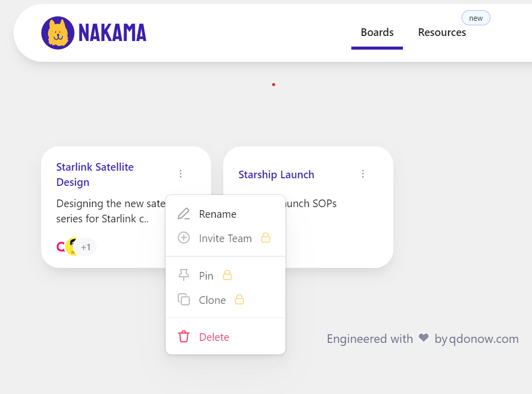Click the pencil Rename icon
Screen dimensions: 532x394
click(x=184, y=214)
